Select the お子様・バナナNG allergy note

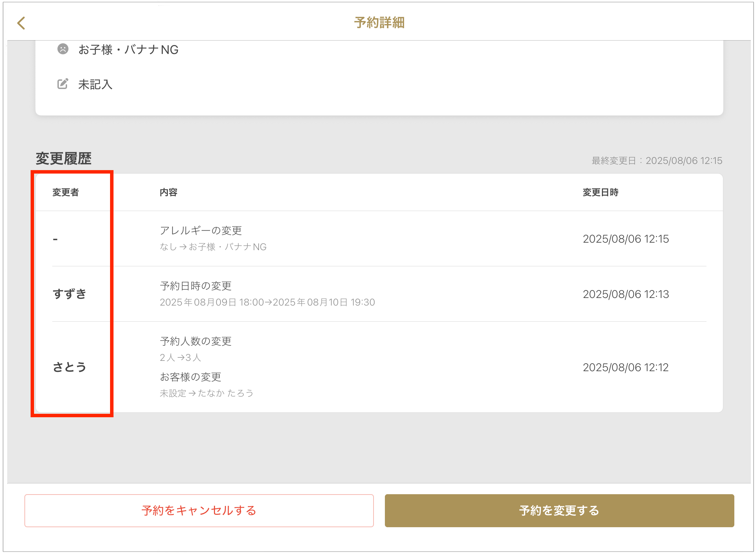point(128,50)
